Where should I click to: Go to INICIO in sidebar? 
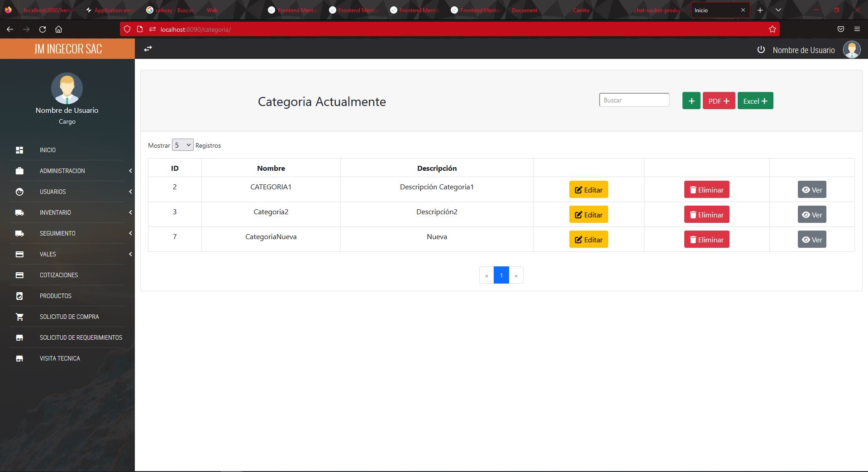48,150
